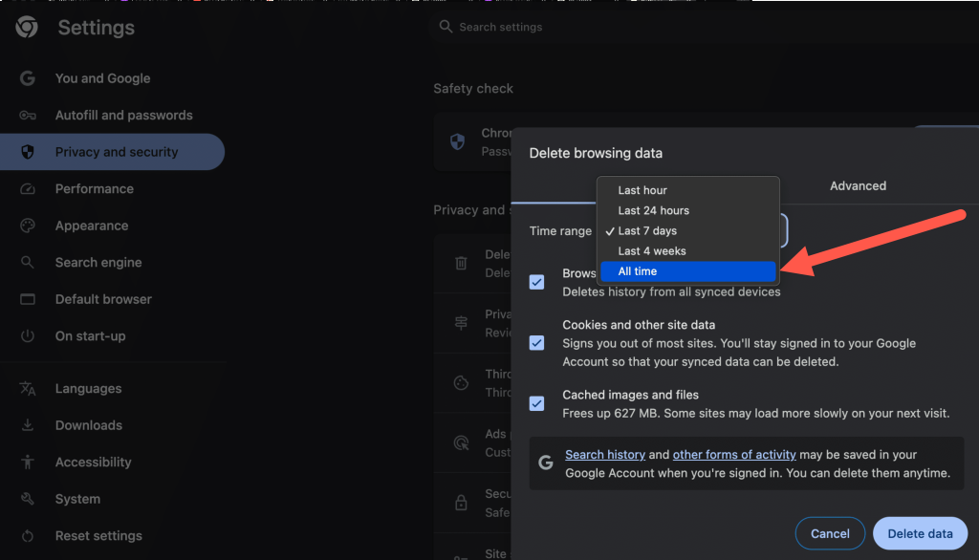
Task: Click the Downloads arrow icon
Action: tap(28, 425)
